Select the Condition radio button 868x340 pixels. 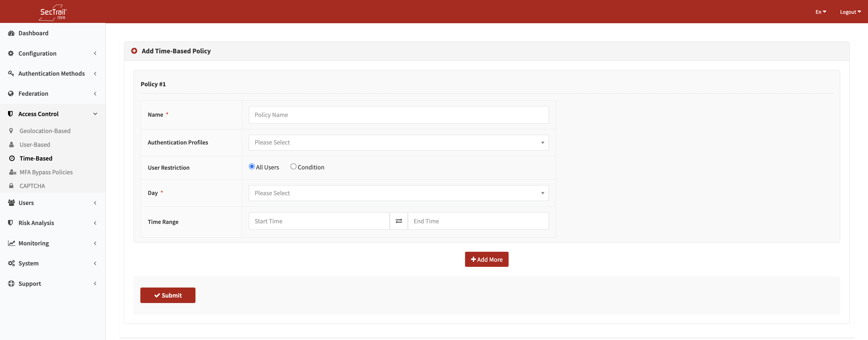click(x=293, y=167)
